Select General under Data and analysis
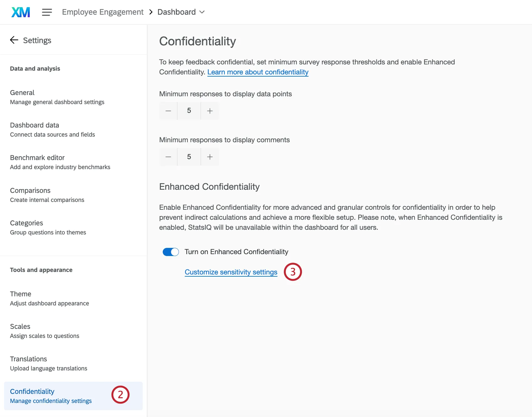The image size is (532, 417). click(22, 93)
